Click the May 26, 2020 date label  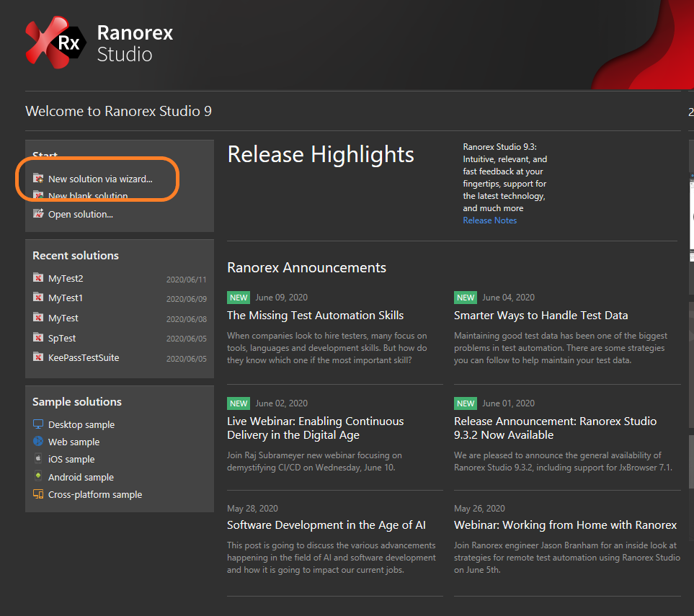coord(479,509)
